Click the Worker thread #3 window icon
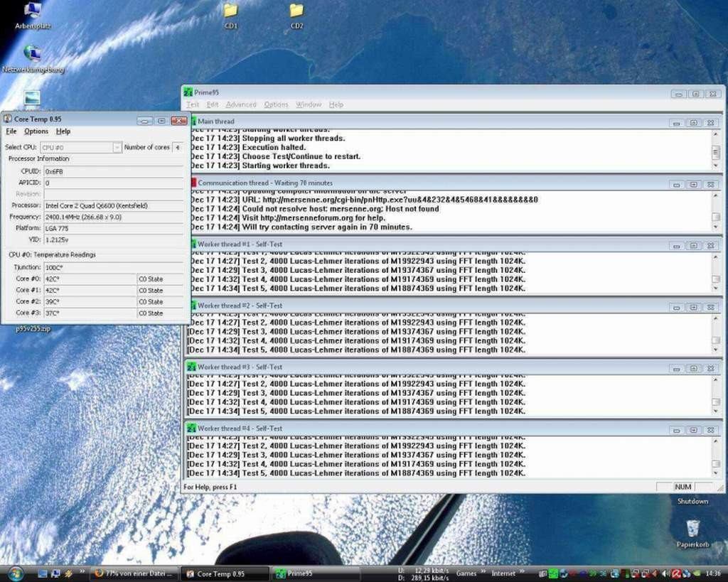The height and width of the screenshot is (582, 728). pos(191,367)
